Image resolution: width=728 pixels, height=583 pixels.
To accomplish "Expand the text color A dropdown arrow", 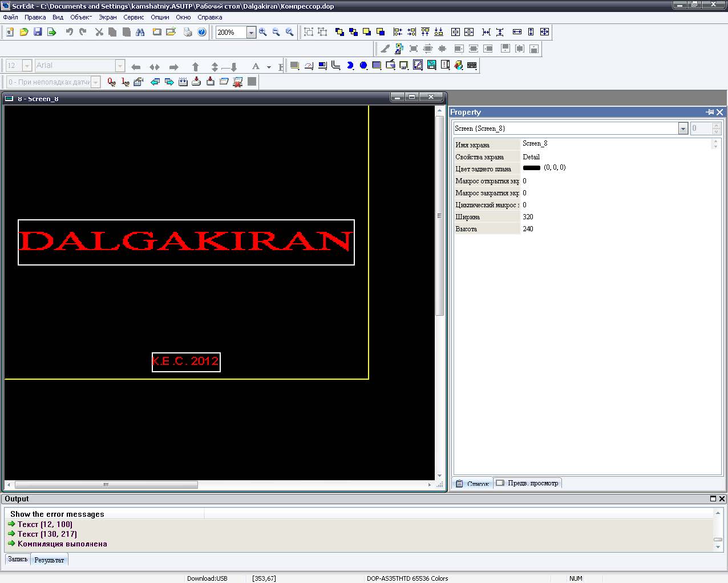I will (269, 67).
